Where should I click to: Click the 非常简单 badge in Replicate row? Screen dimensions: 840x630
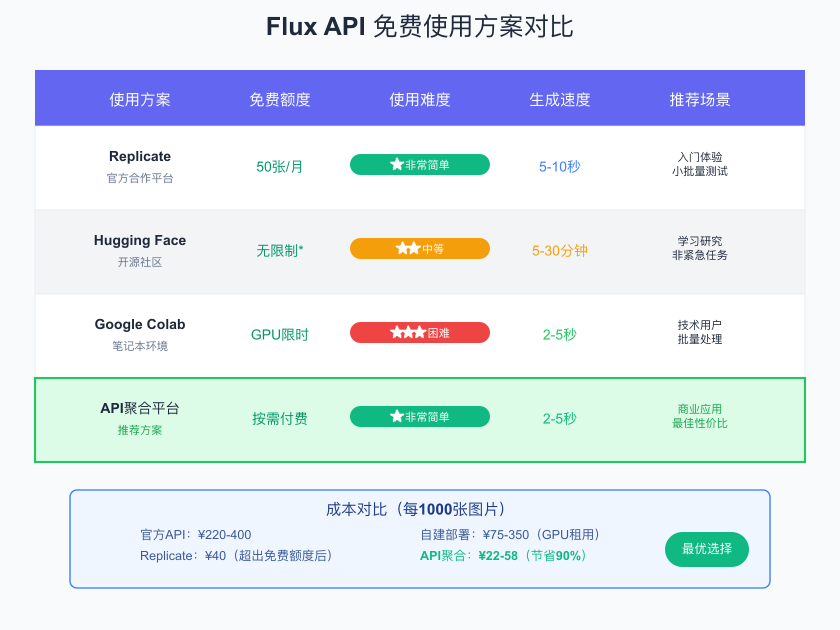(x=419, y=164)
